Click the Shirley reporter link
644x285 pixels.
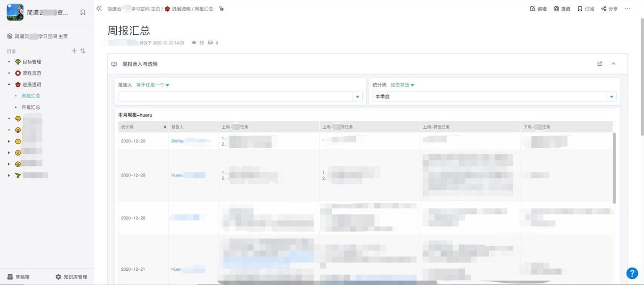tap(178, 141)
